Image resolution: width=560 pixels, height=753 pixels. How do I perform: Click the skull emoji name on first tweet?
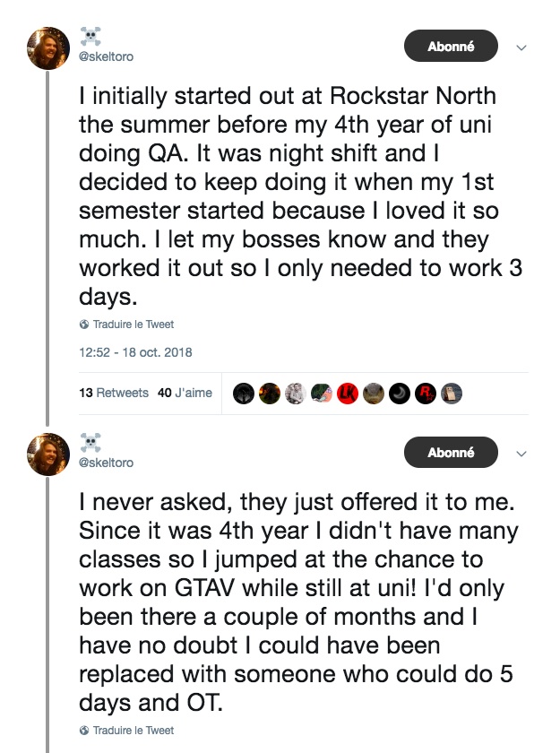click(x=90, y=37)
